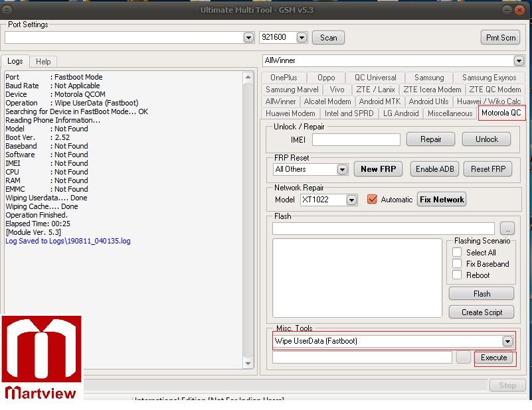Click the Flash file path field

[x=383, y=229]
